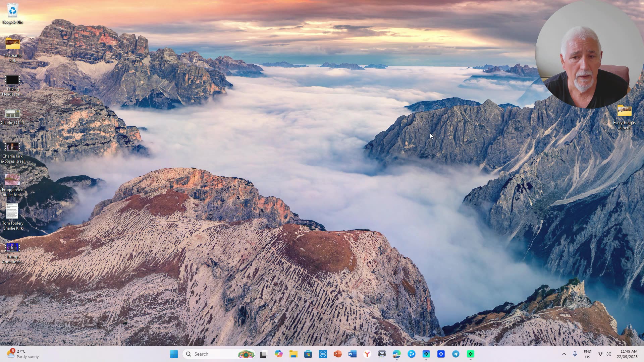Select 'Charlie Kirk exposes Israel' video file
Viewport: 644px width, 362px height.
12,147
